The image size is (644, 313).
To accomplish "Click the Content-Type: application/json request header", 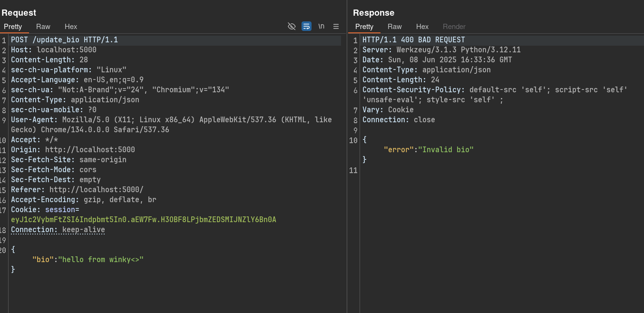I will pos(75,100).
